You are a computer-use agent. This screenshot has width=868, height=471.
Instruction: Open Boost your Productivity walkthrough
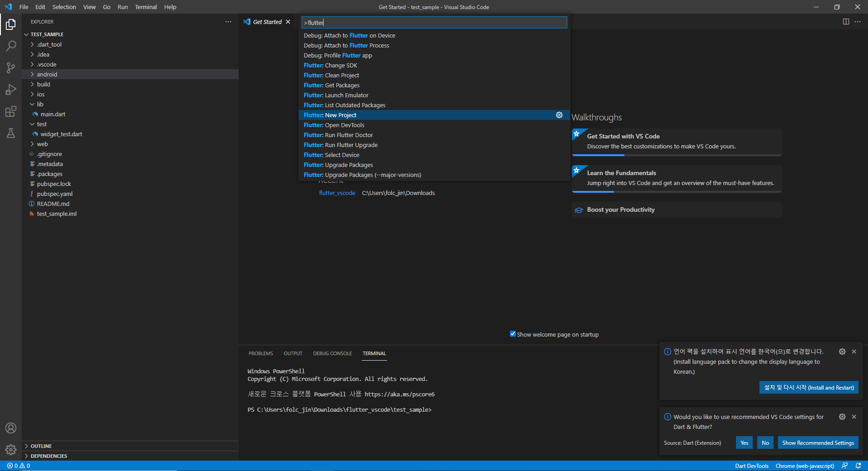click(677, 209)
